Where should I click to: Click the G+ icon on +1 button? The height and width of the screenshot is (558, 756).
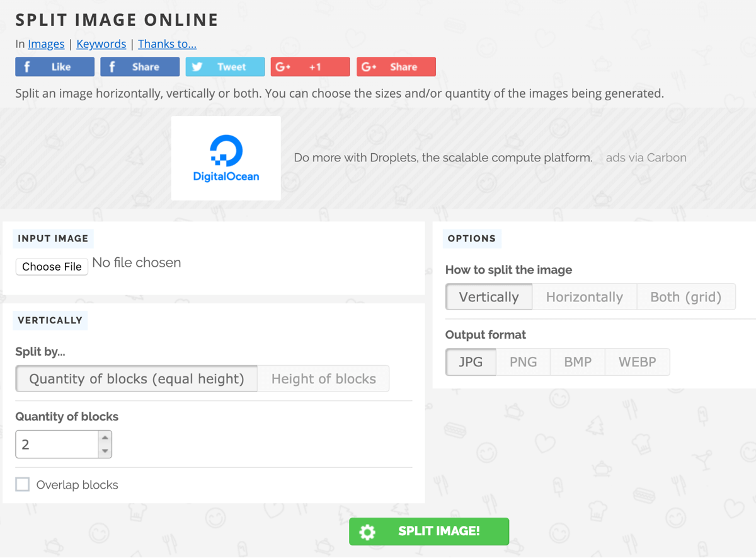283,67
